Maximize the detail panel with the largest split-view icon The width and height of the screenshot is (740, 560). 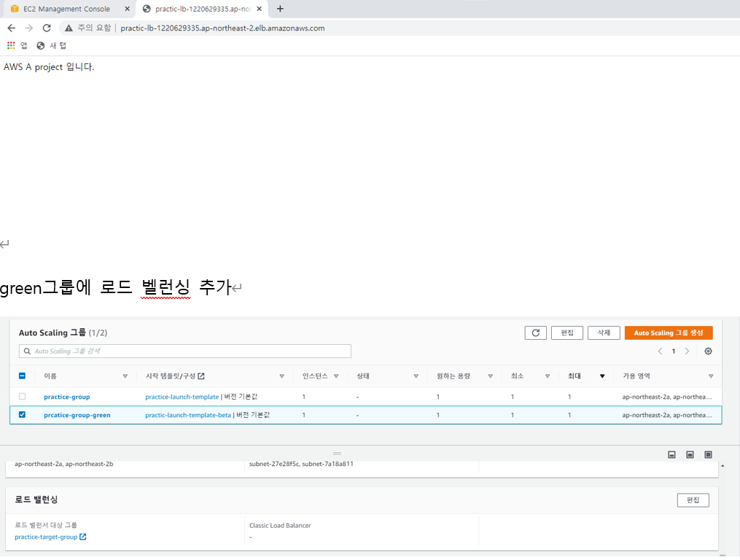(x=709, y=455)
